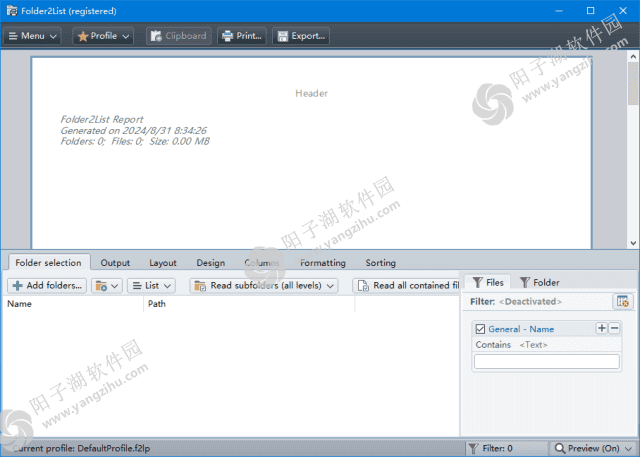The image size is (640, 457).
Task: Click the Path column header
Action: pos(249,304)
